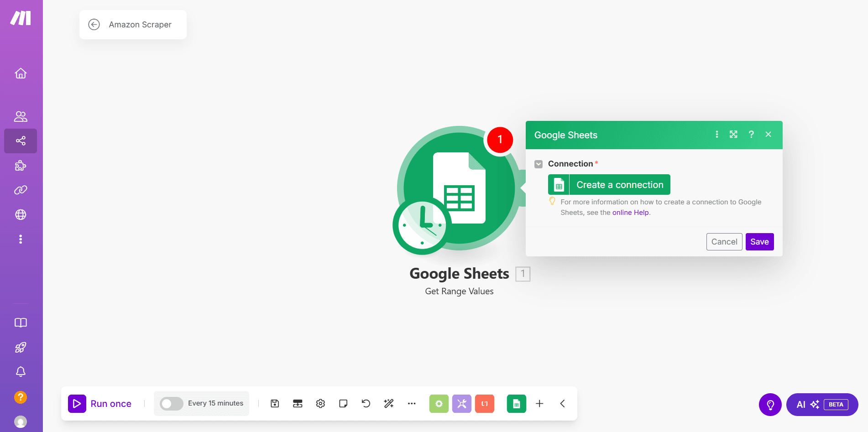Click the Google Sheets module name label
Image resolution: width=868 pixels, height=432 pixels.
pyautogui.click(x=459, y=274)
